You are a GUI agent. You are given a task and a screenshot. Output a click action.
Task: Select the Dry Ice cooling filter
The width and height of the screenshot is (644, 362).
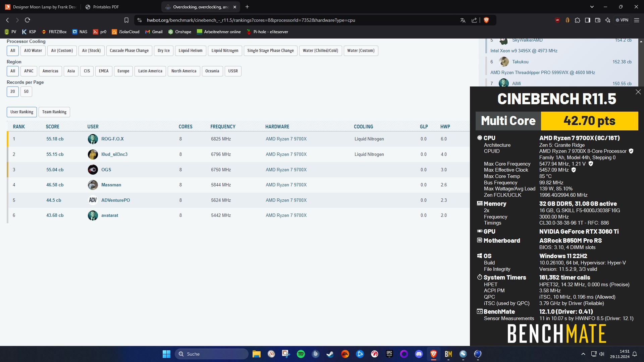point(164,51)
